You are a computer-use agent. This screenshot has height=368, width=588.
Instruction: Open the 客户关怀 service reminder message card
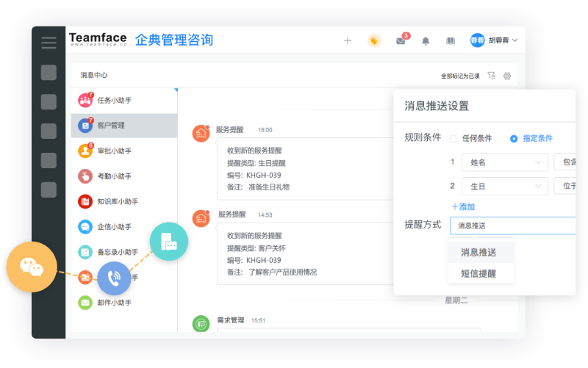click(x=305, y=253)
